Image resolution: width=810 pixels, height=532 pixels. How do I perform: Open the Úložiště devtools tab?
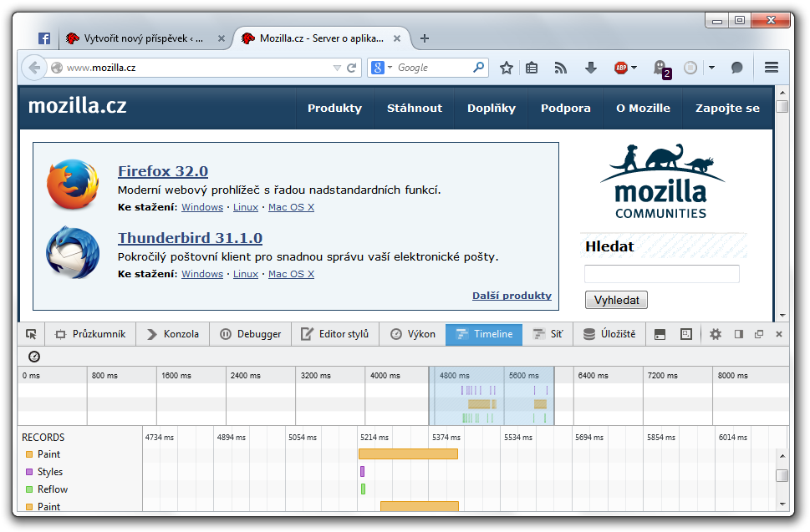(x=609, y=334)
